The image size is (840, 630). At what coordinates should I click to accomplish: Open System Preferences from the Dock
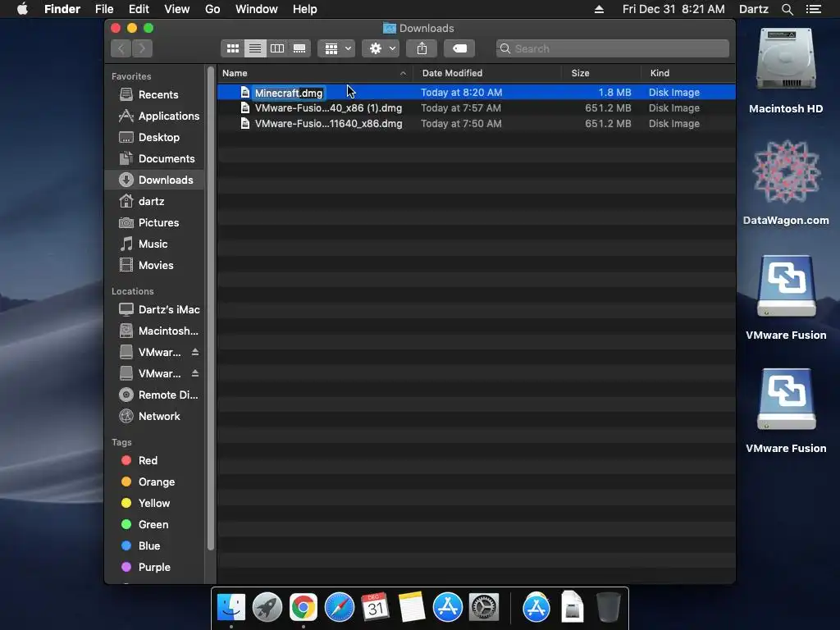click(x=484, y=607)
